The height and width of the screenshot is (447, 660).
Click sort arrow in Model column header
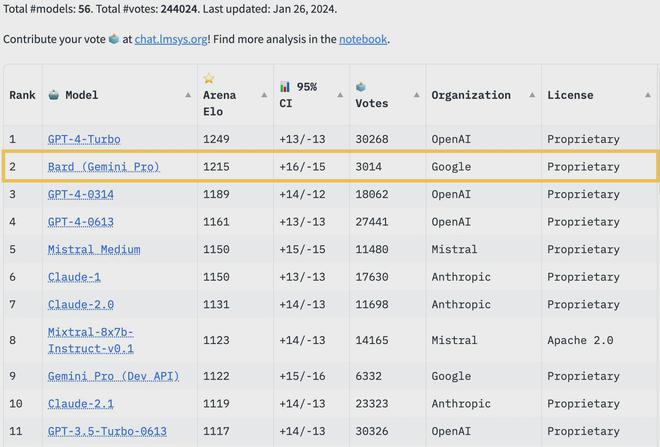click(x=188, y=95)
